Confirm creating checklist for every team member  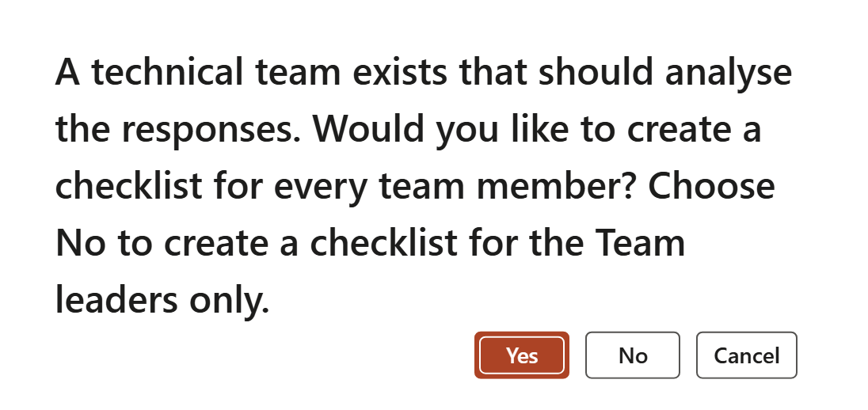click(522, 355)
